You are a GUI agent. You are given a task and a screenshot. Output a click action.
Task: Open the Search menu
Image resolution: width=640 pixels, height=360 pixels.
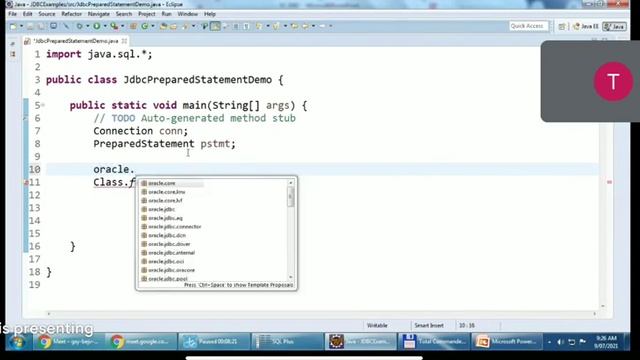tap(124, 14)
